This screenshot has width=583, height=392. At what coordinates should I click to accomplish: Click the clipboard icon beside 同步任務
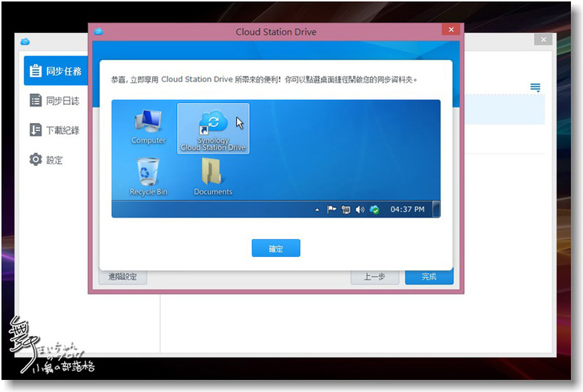(36, 70)
